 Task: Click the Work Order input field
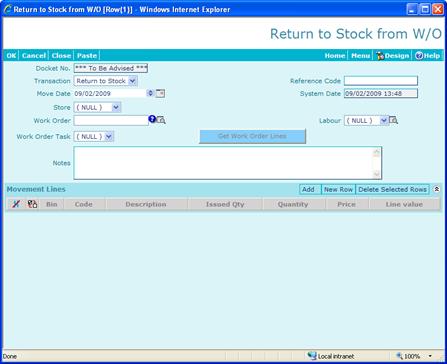point(111,120)
